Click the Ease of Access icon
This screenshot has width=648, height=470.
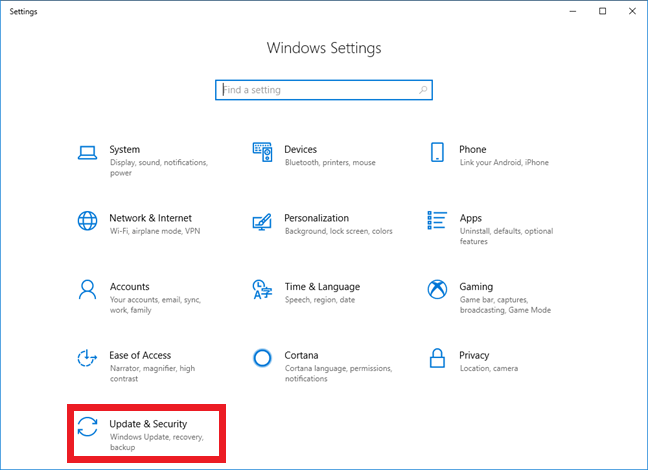(87, 358)
